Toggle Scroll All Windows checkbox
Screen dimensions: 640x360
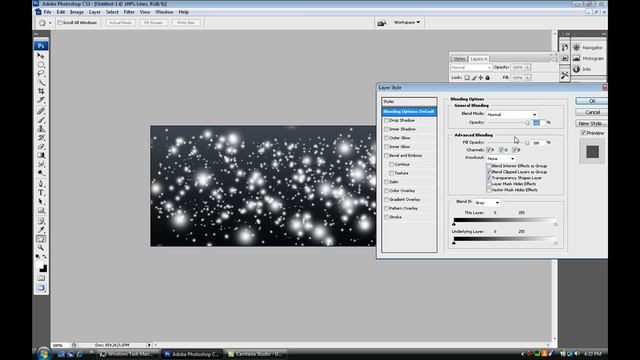60,23
